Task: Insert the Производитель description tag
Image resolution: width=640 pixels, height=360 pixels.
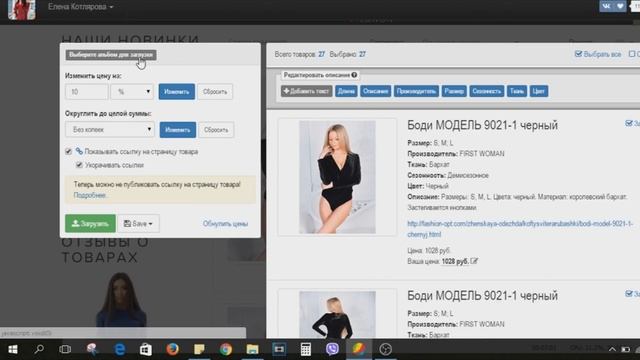Action: (416, 91)
